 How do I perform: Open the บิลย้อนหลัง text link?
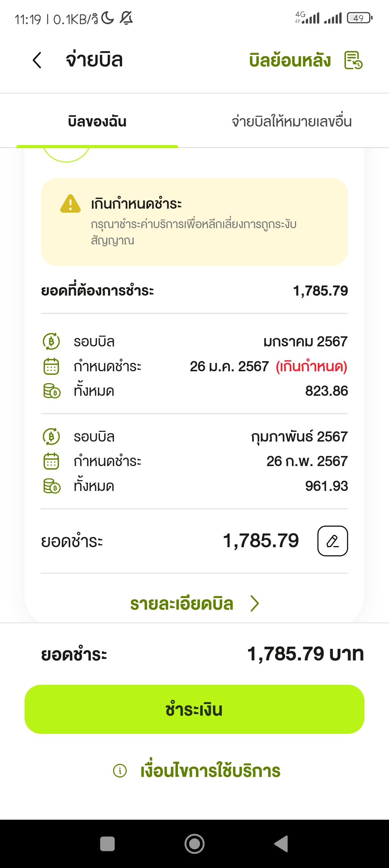click(x=290, y=60)
